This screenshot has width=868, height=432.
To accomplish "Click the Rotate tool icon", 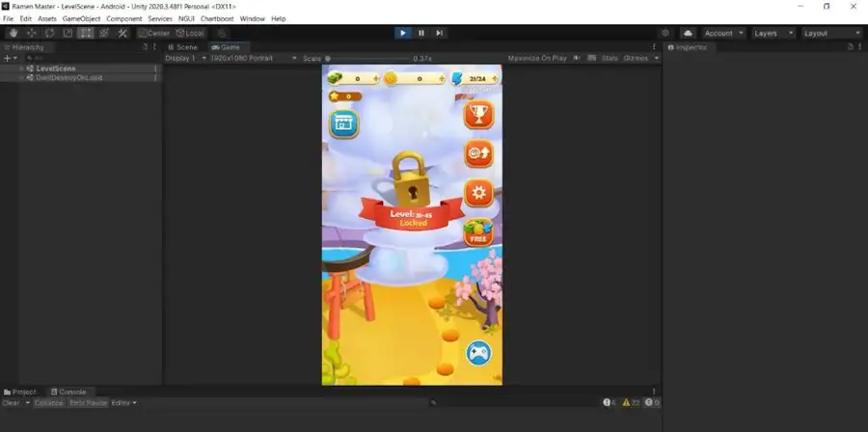I will (49, 33).
